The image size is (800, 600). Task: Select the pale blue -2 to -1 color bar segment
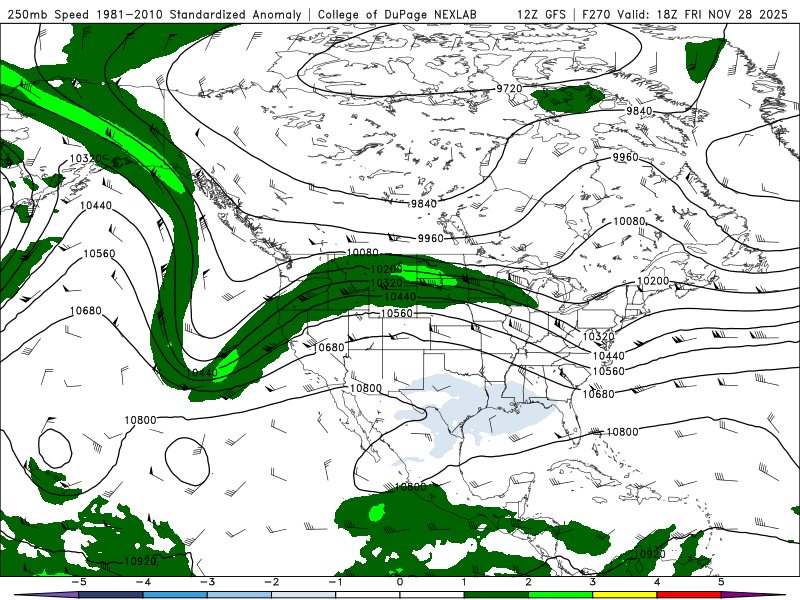pos(304,595)
